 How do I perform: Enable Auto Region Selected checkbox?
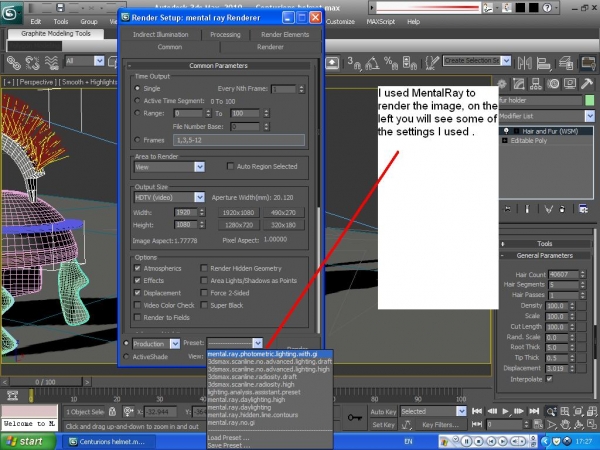click(230, 166)
